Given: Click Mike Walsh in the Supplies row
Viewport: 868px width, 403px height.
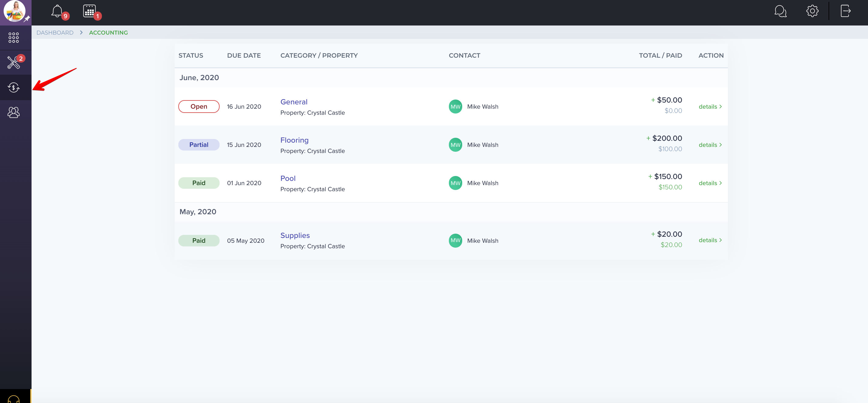Looking at the screenshot, I should point(483,241).
